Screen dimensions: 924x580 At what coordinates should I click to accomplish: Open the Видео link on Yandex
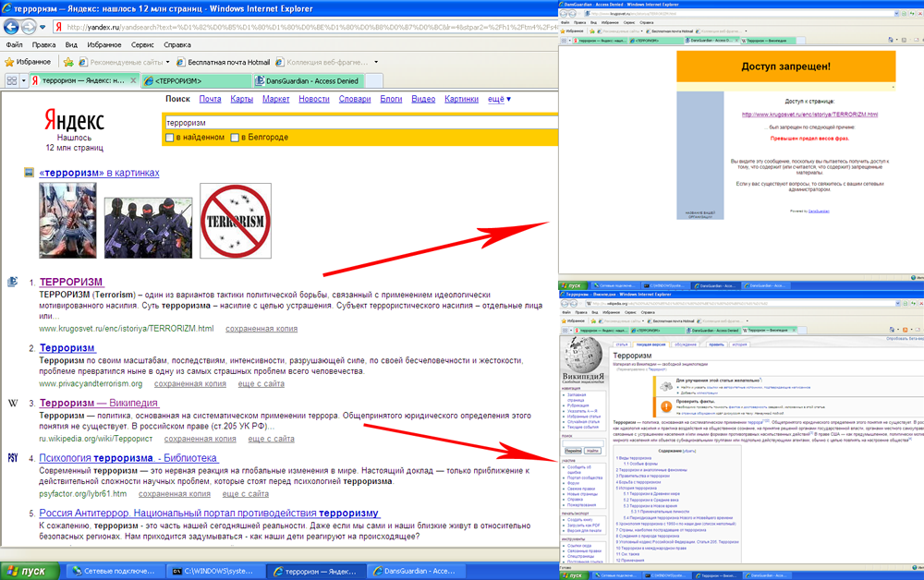[423, 99]
